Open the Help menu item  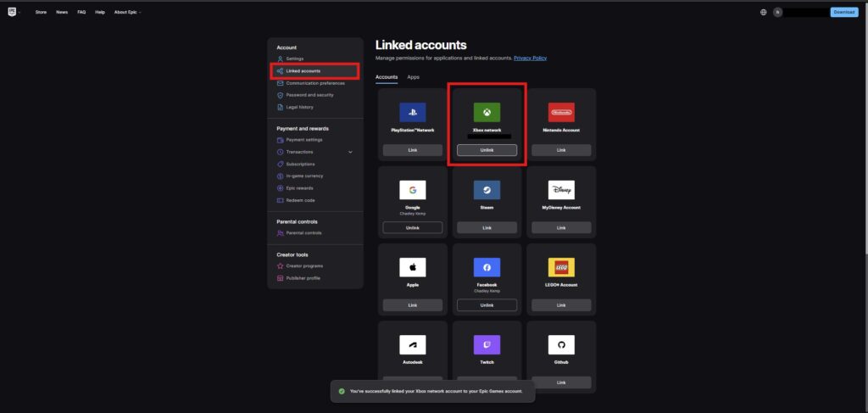(100, 12)
